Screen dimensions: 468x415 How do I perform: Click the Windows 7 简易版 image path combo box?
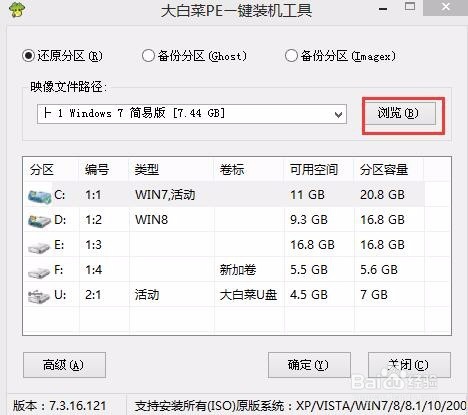coord(192,114)
